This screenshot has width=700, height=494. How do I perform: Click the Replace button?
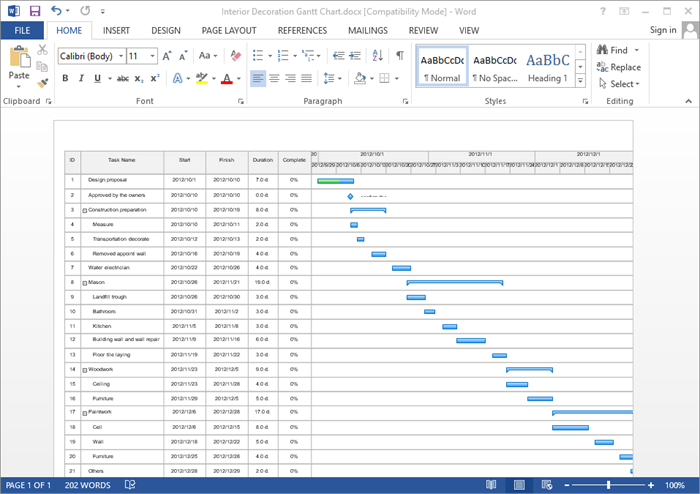[x=618, y=67]
